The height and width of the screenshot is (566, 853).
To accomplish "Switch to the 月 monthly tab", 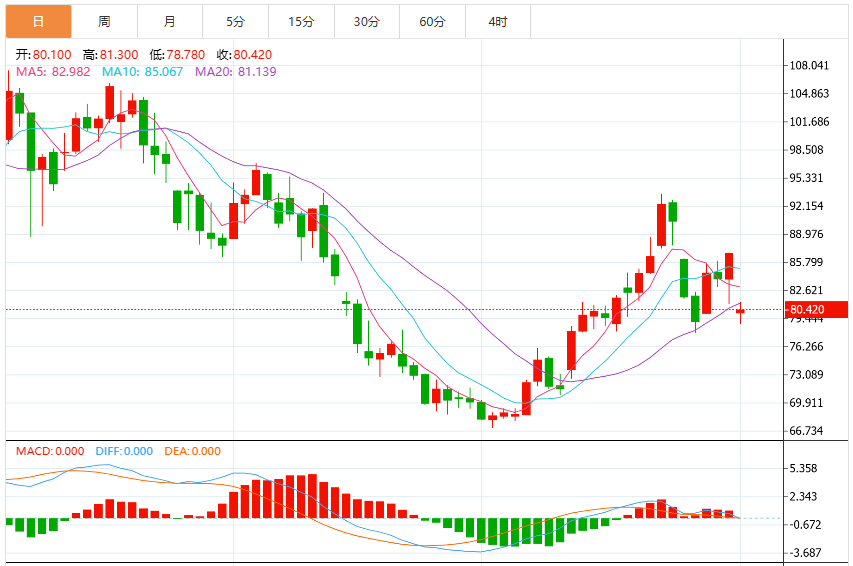I will point(170,22).
